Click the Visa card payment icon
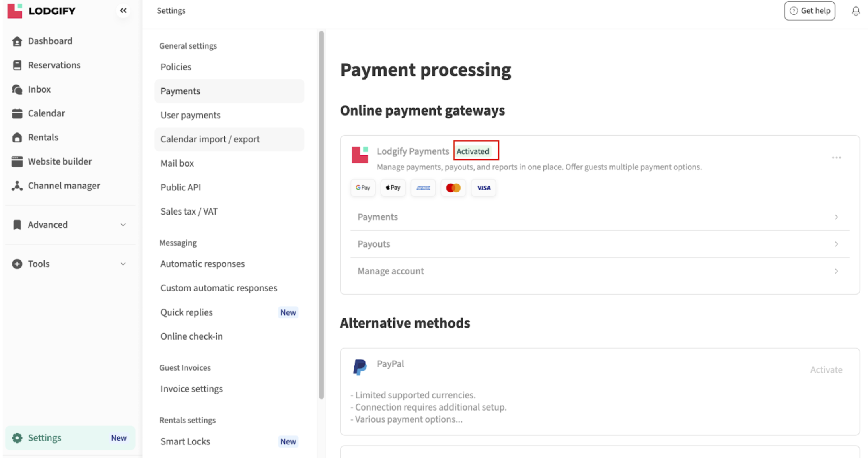 (x=483, y=188)
